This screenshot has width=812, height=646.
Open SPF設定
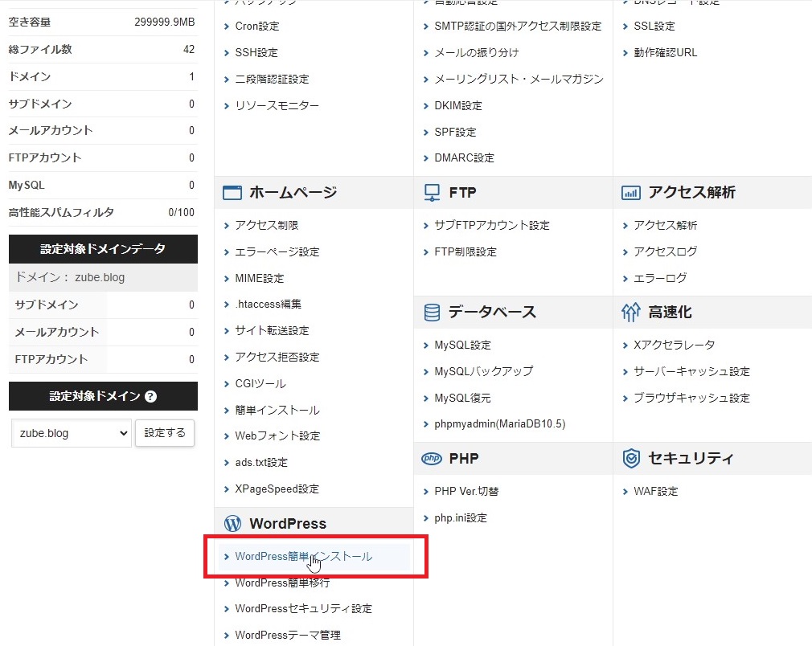455,132
